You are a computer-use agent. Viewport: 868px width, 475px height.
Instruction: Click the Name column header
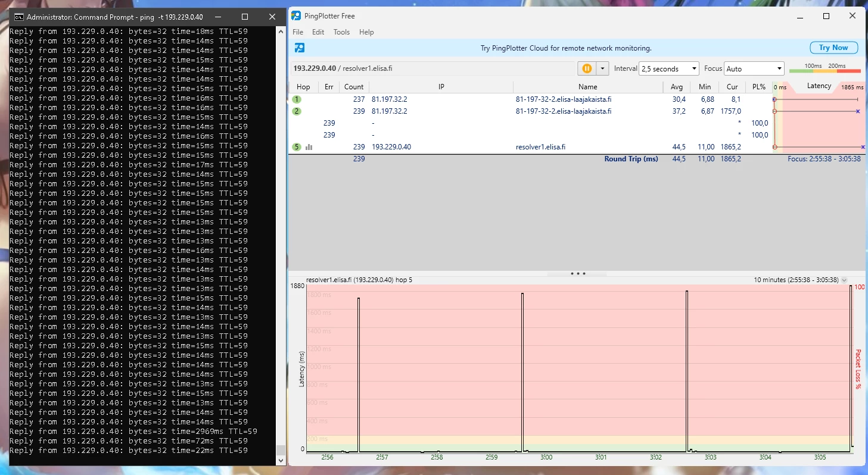(587, 87)
